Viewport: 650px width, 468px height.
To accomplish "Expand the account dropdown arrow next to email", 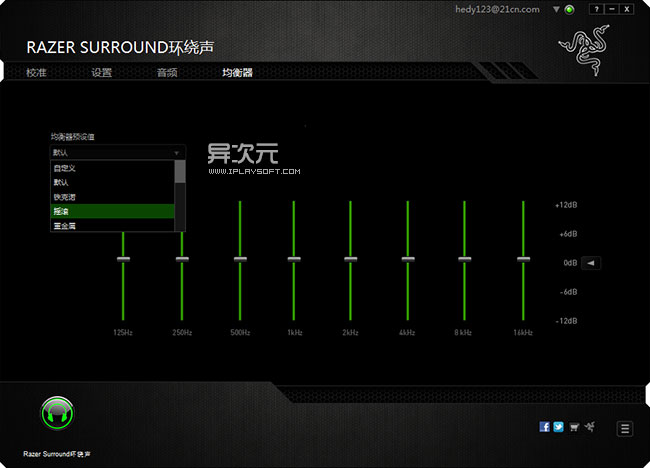I will (556, 9).
